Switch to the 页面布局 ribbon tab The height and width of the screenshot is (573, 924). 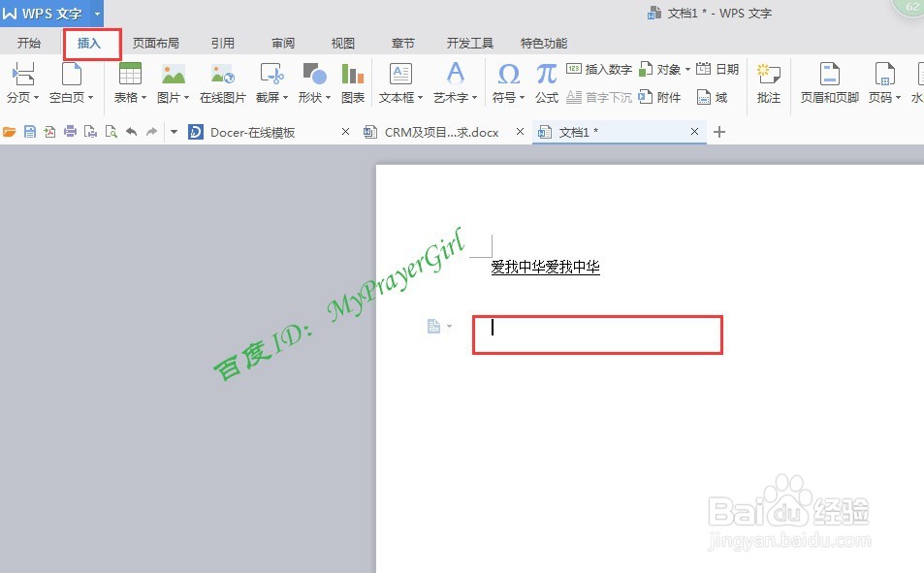tap(156, 43)
